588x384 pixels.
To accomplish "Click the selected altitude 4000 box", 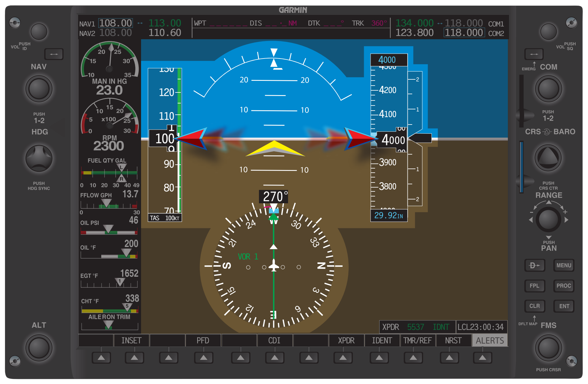I will point(389,60).
